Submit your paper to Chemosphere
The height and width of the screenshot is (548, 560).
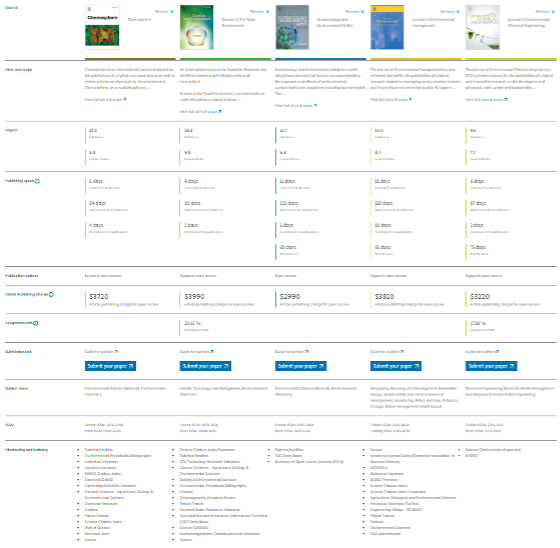110,366
